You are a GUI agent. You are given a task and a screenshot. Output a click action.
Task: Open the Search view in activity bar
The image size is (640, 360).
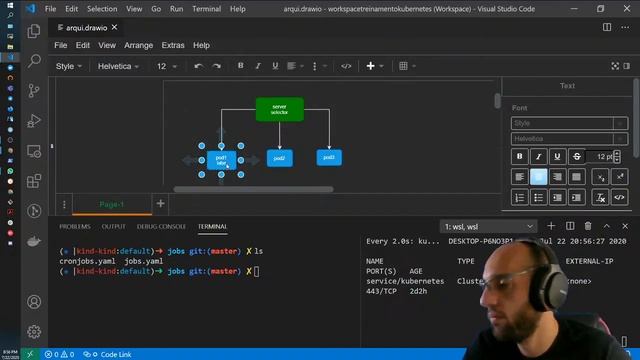[x=34, y=60]
